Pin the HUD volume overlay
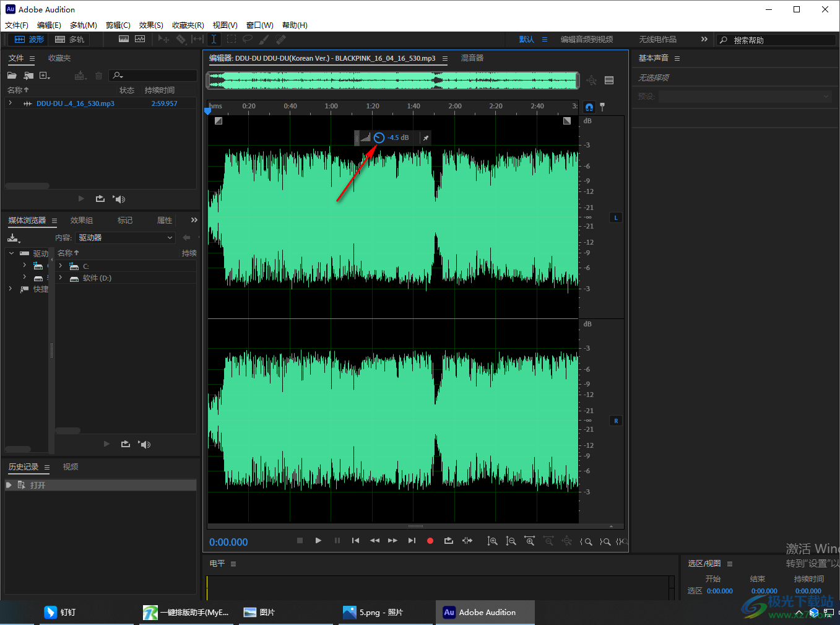Image resolution: width=840 pixels, height=625 pixels. tap(426, 138)
